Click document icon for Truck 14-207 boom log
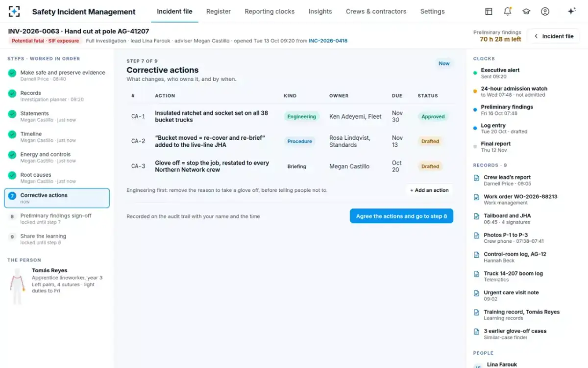 pos(476,274)
